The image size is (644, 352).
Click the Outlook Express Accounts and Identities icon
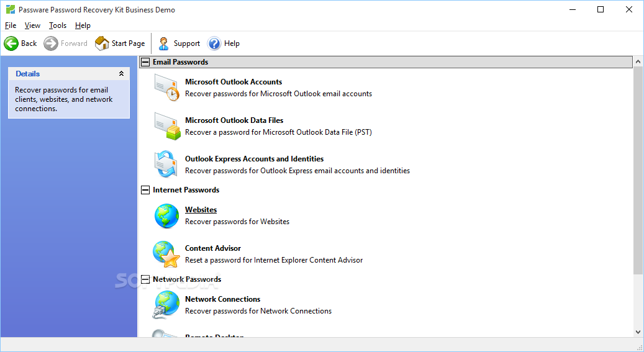[166, 165]
